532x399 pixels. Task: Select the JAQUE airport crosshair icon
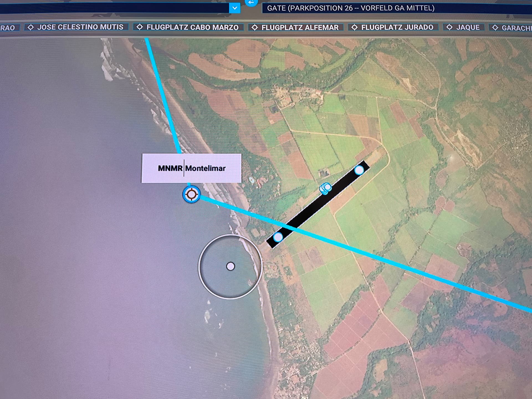pos(449,27)
